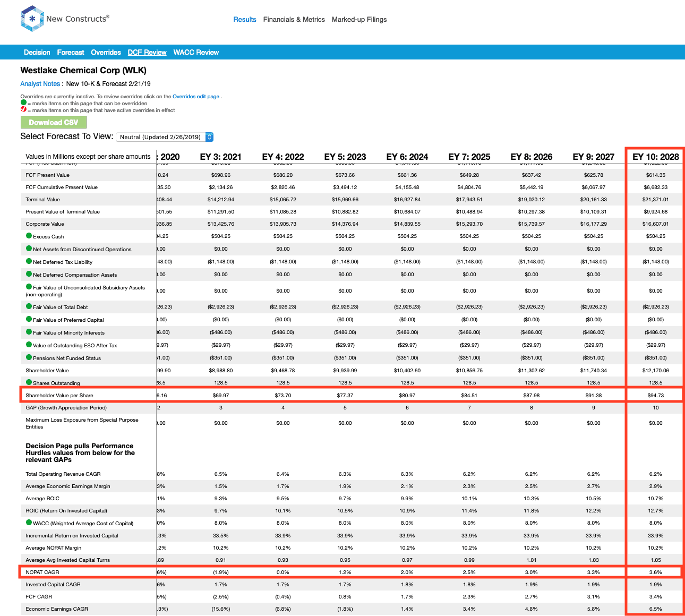The height and width of the screenshot is (616, 685).
Task: Click green dot beside WACC row
Action: tap(29, 523)
